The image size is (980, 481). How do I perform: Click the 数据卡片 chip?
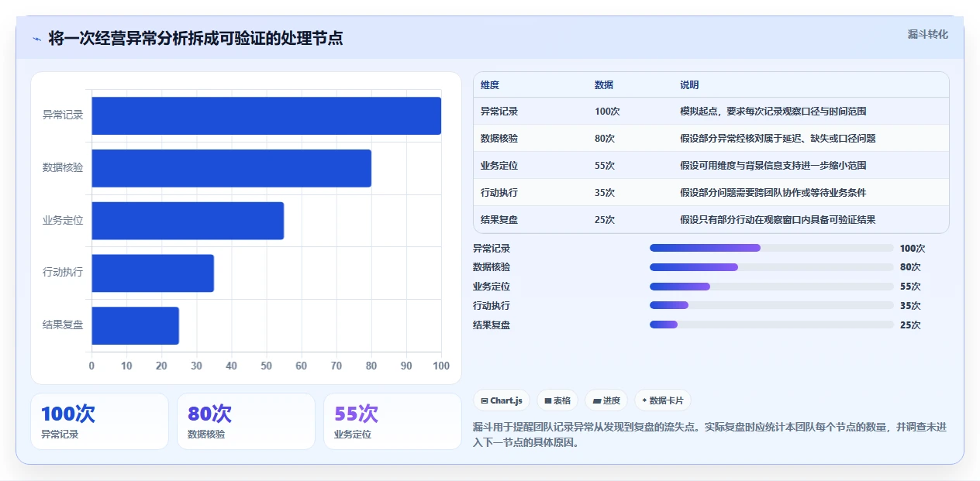point(663,400)
